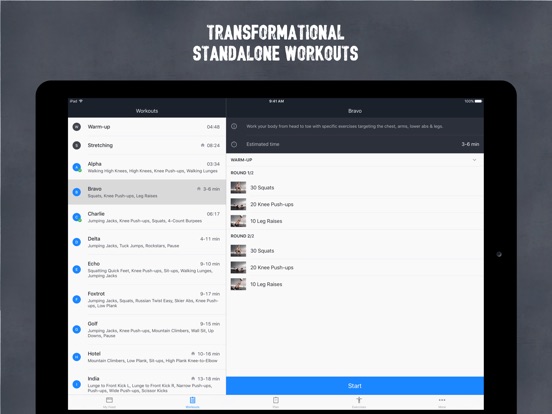552x414 pixels.
Task: Open the More dots tab
Action: point(442,400)
